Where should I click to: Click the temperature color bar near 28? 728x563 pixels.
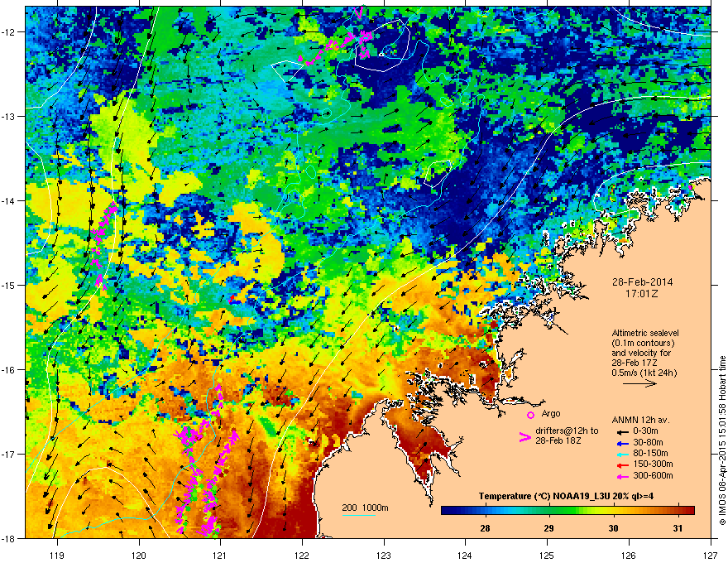coord(485,510)
